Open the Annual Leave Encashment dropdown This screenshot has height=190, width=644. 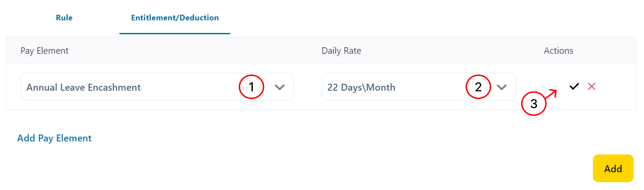pyautogui.click(x=157, y=87)
